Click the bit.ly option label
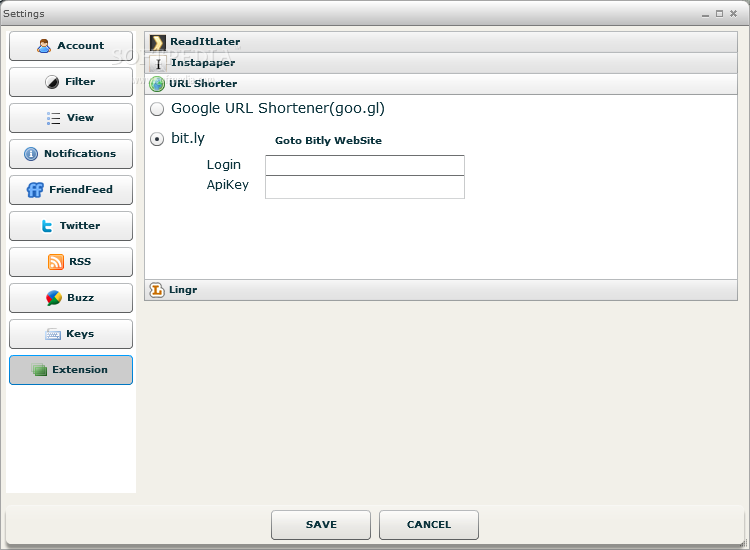This screenshot has width=750, height=550. coord(188,138)
